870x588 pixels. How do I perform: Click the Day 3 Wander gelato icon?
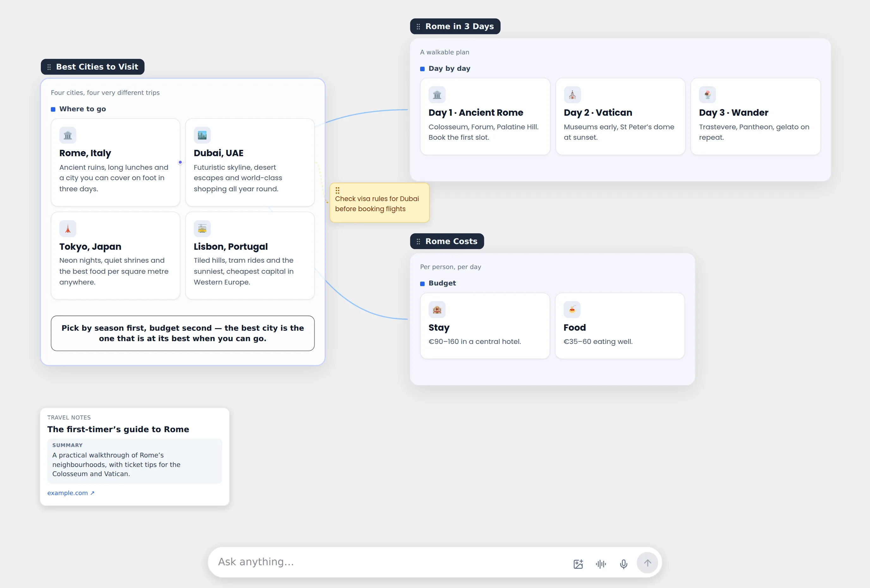[708, 95]
